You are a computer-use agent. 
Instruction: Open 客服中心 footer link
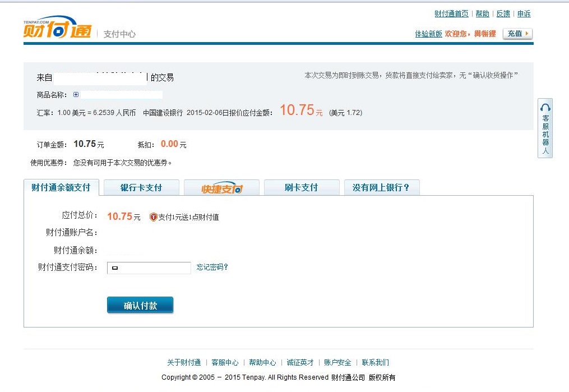pos(225,362)
